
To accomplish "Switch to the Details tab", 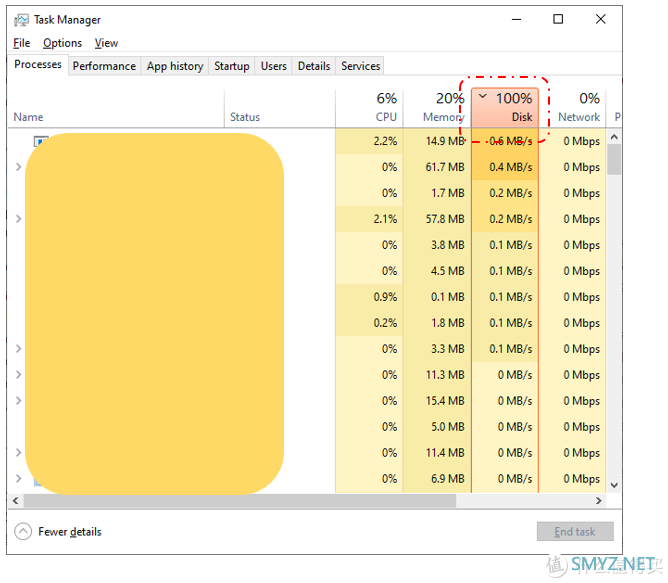I will coord(314,66).
